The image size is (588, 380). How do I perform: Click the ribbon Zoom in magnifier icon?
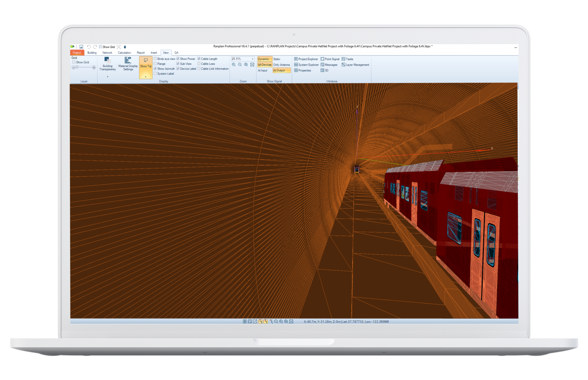pyautogui.click(x=234, y=64)
